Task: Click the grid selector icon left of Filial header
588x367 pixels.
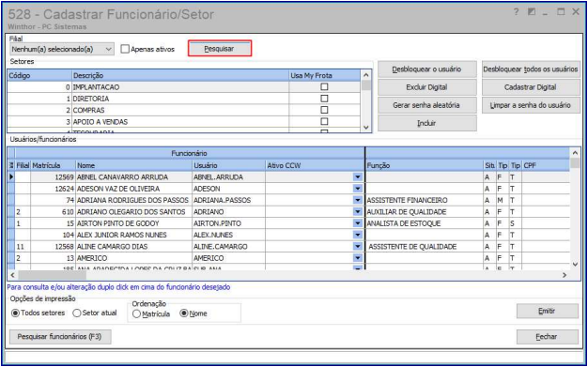Action: (11, 165)
